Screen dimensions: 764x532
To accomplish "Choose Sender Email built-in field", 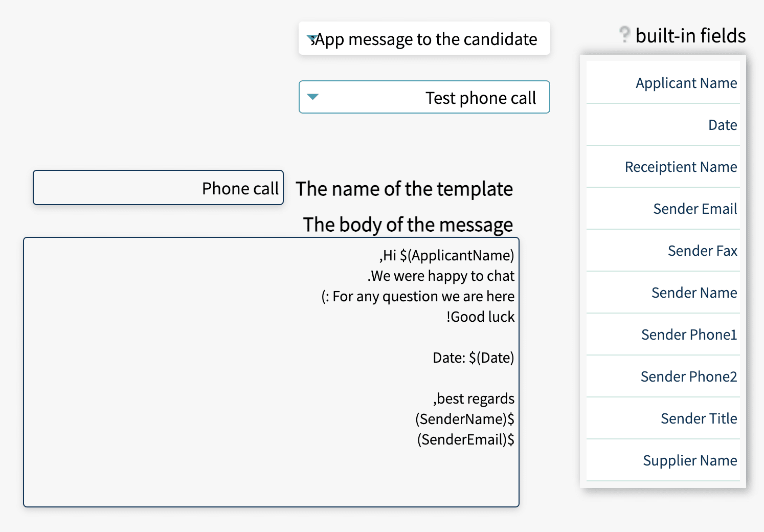I will pos(663,209).
